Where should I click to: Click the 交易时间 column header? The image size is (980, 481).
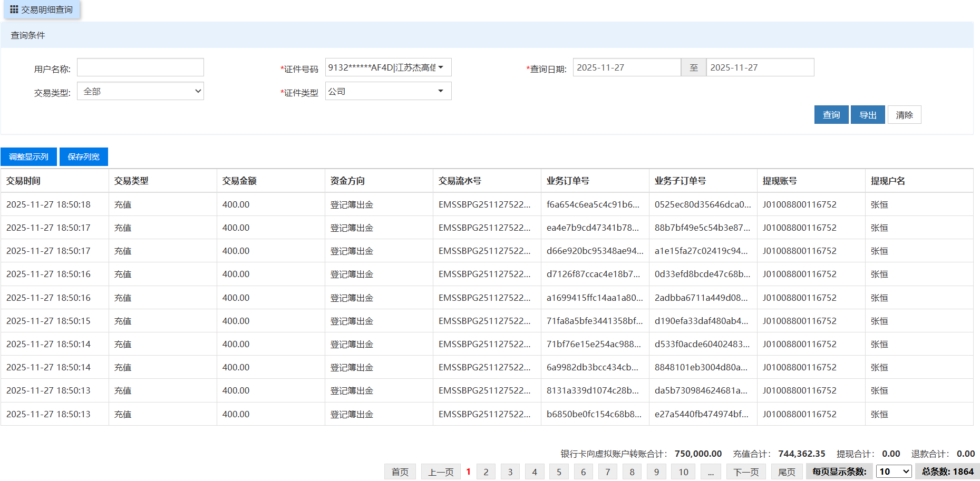(x=23, y=181)
